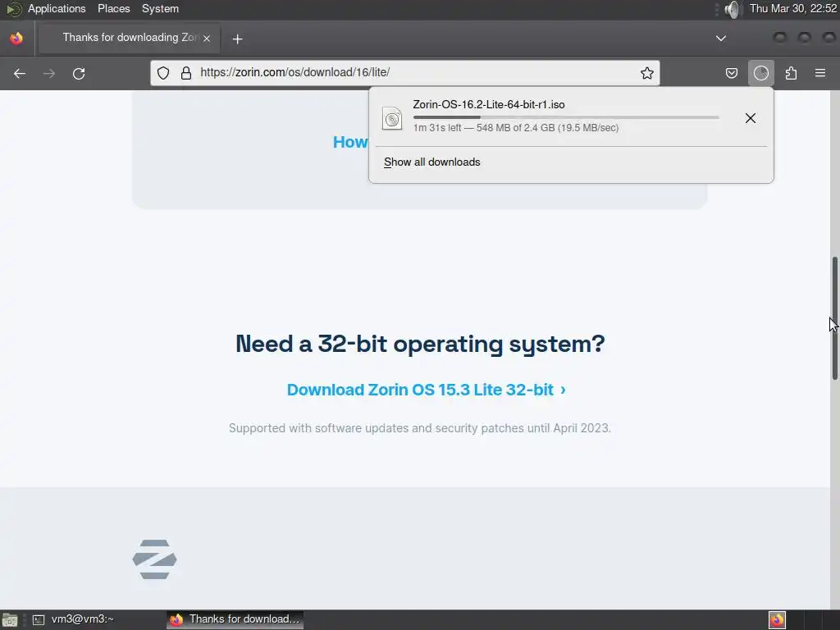
Task: View site security via padlock icon
Action: click(x=186, y=73)
